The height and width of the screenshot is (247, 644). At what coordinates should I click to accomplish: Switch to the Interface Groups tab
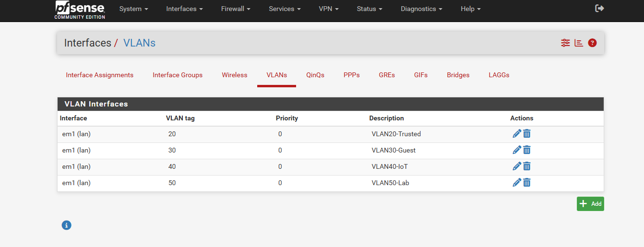(178, 75)
